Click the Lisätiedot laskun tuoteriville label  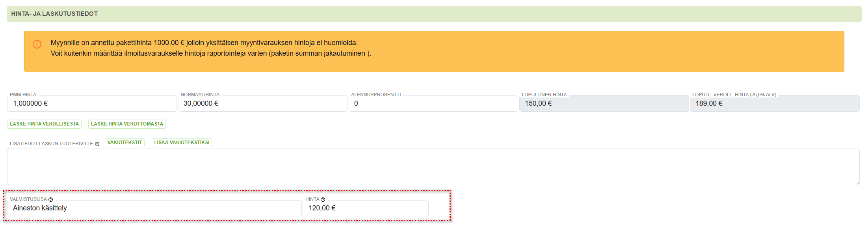51,144
